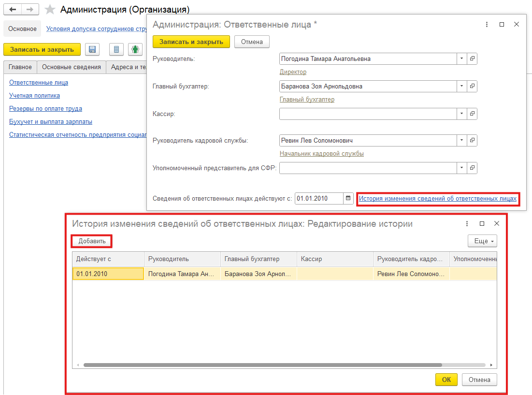
Task: Click the floppy disk save icon
Action: tap(92, 49)
